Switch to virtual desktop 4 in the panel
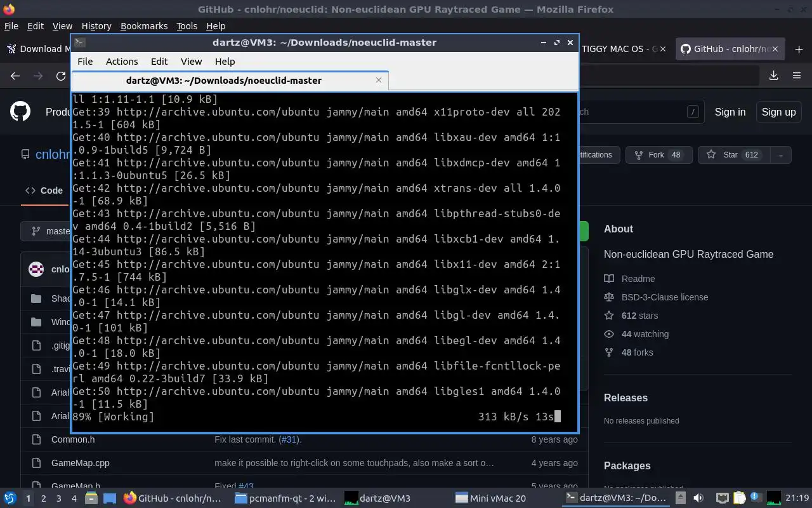Screen dimensions: 812x508 pyautogui.click(x=74, y=498)
